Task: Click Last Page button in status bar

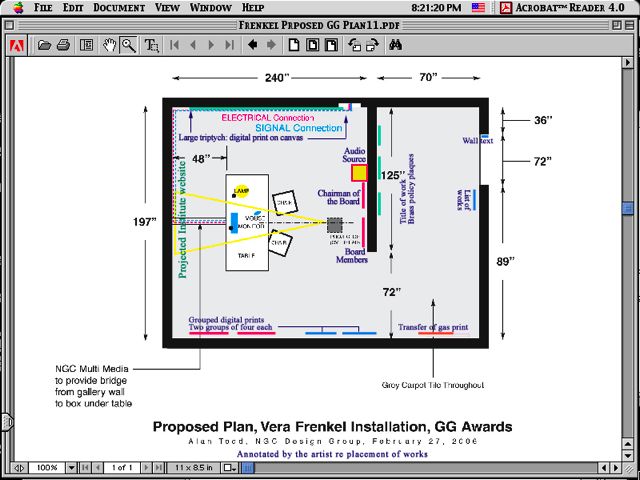Action: pyautogui.click(x=159, y=468)
